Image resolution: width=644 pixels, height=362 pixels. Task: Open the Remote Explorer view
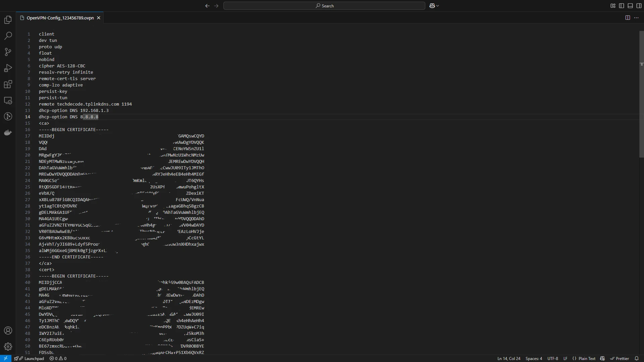coord(8,100)
